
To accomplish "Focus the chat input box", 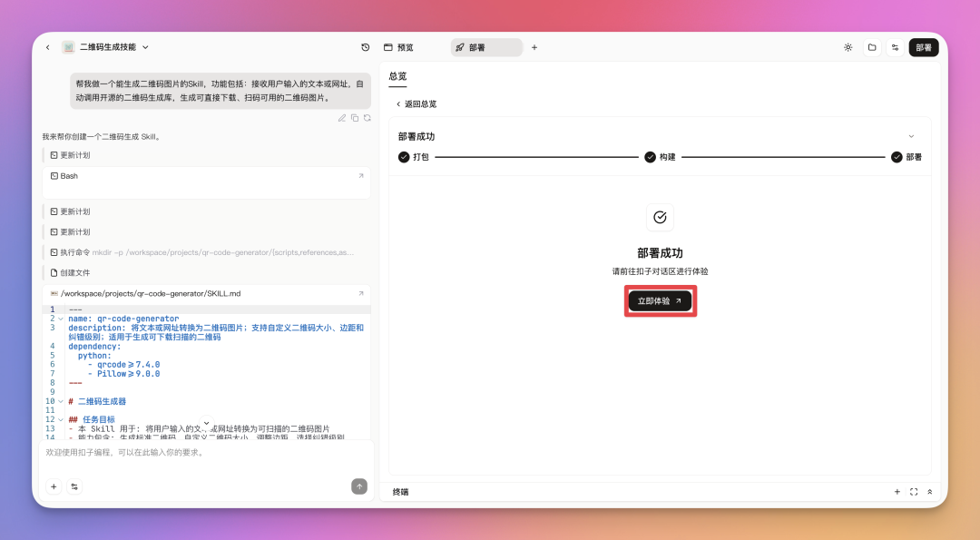I will point(206,453).
